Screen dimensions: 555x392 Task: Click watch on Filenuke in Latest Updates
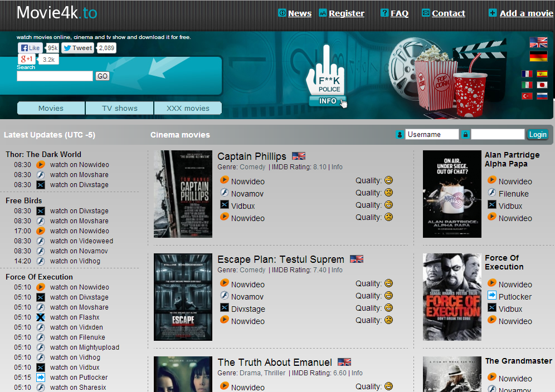[x=77, y=337]
